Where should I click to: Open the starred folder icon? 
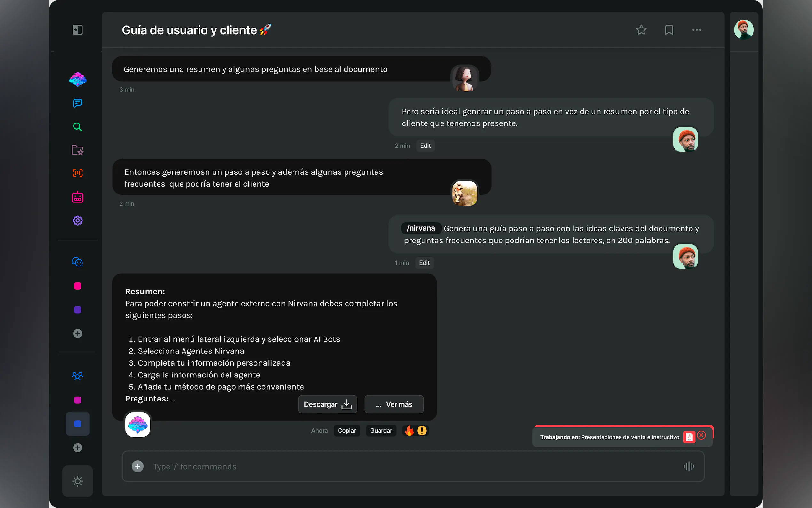click(78, 150)
